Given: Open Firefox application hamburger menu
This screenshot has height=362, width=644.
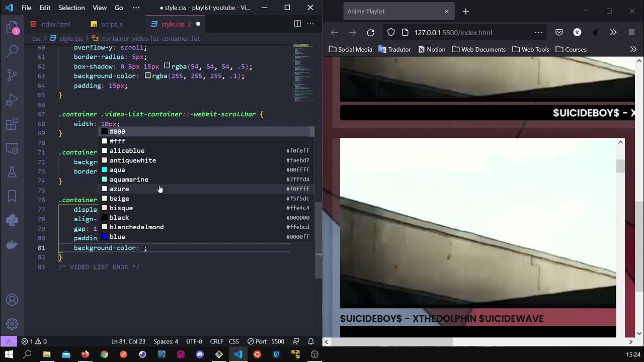Looking at the screenshot, I should [x=631, y=33].
